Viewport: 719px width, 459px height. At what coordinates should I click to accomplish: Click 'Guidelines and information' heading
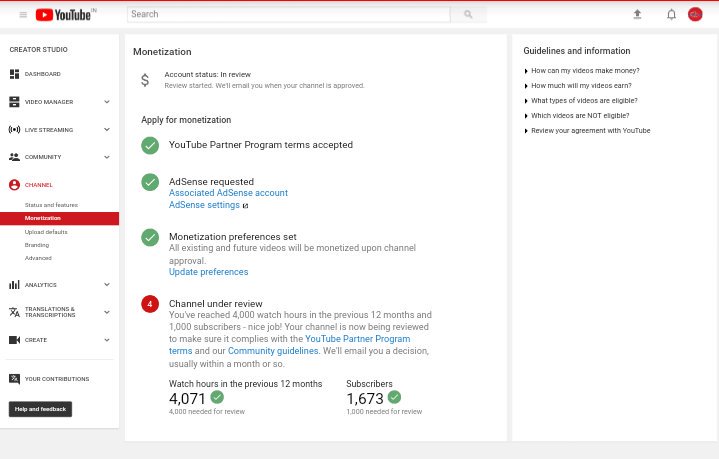point(577,51)
